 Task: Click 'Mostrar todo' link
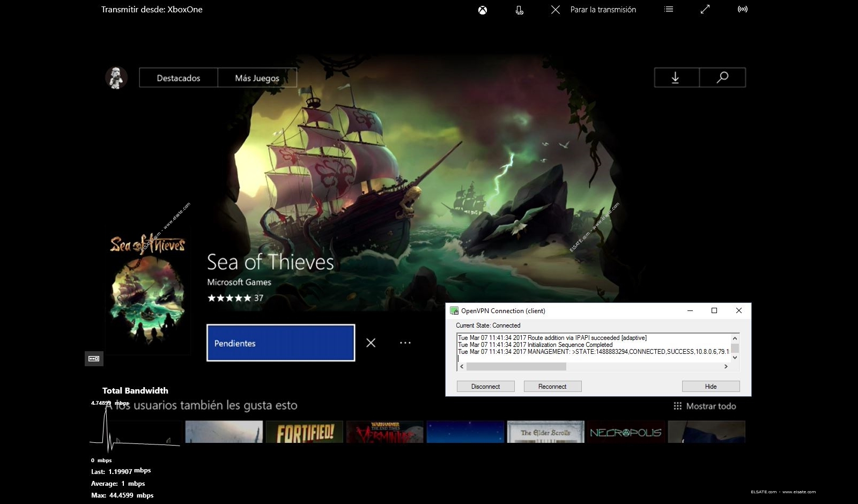705,406
